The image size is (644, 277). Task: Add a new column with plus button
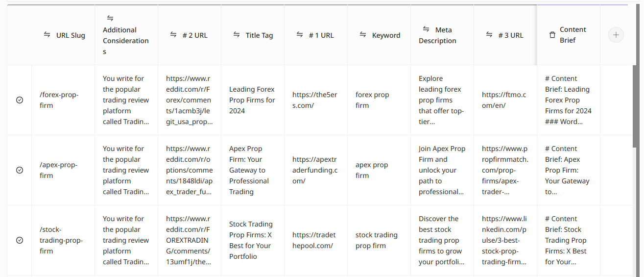[616, 35]
